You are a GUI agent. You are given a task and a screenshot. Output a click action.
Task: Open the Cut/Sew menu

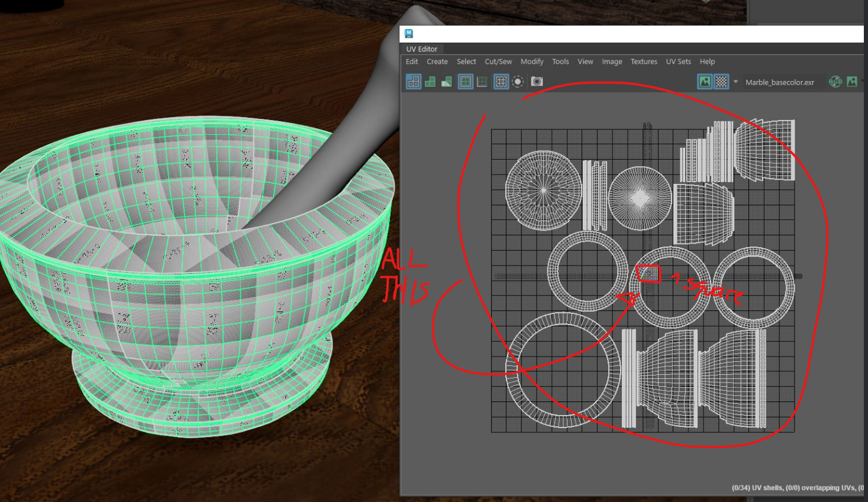[x=498, y=61]
